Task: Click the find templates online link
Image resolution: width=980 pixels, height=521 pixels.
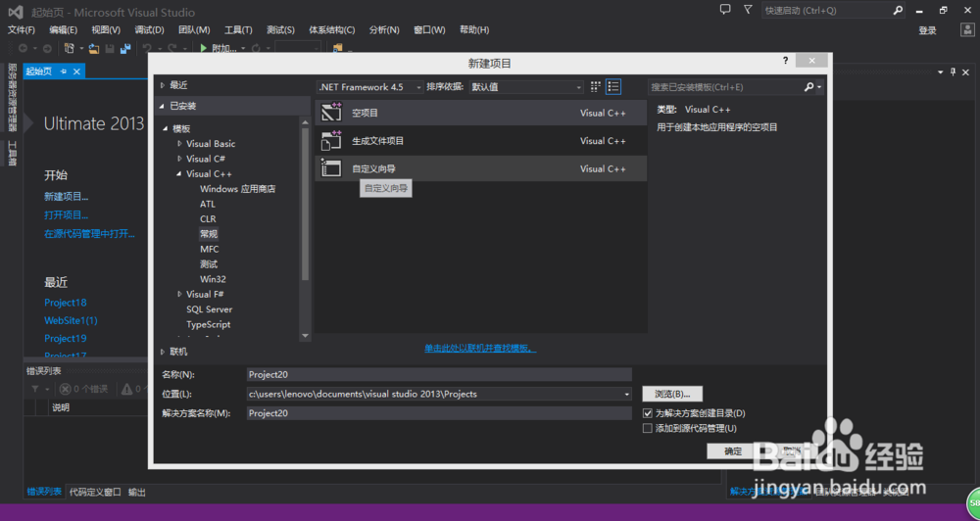Action: point(480,348)
